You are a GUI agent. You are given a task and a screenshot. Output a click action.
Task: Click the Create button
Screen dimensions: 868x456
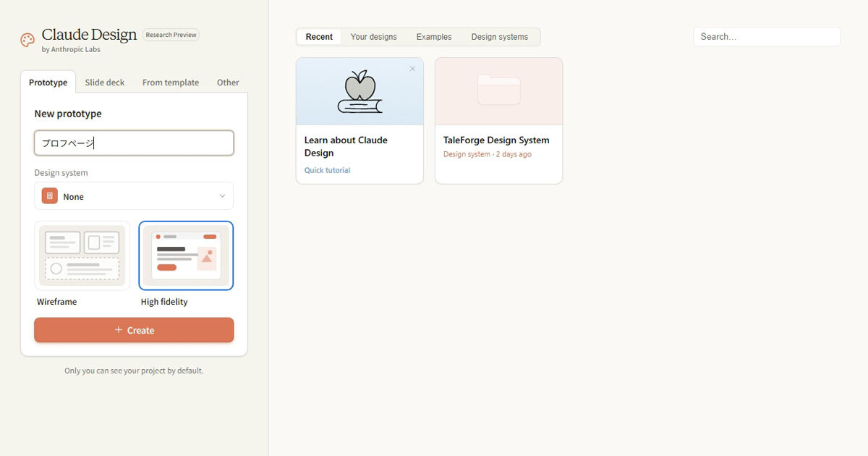pos(134,330)
